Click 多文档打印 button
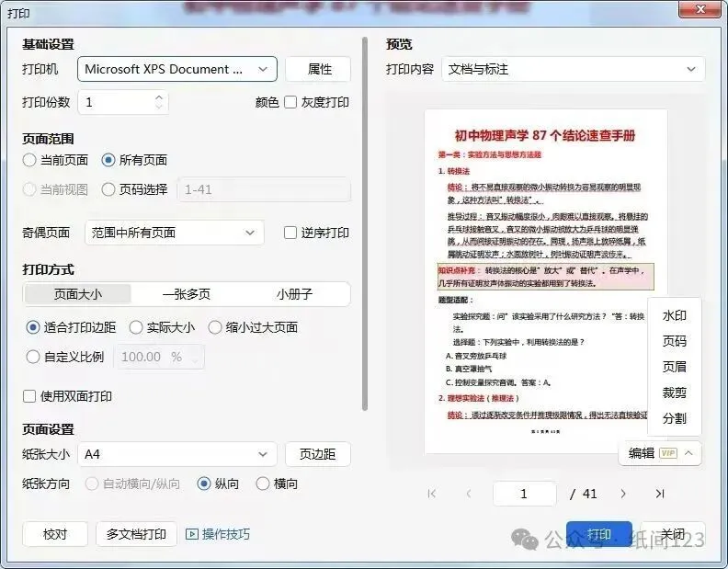Screen dimensions: 728x569 136,534
